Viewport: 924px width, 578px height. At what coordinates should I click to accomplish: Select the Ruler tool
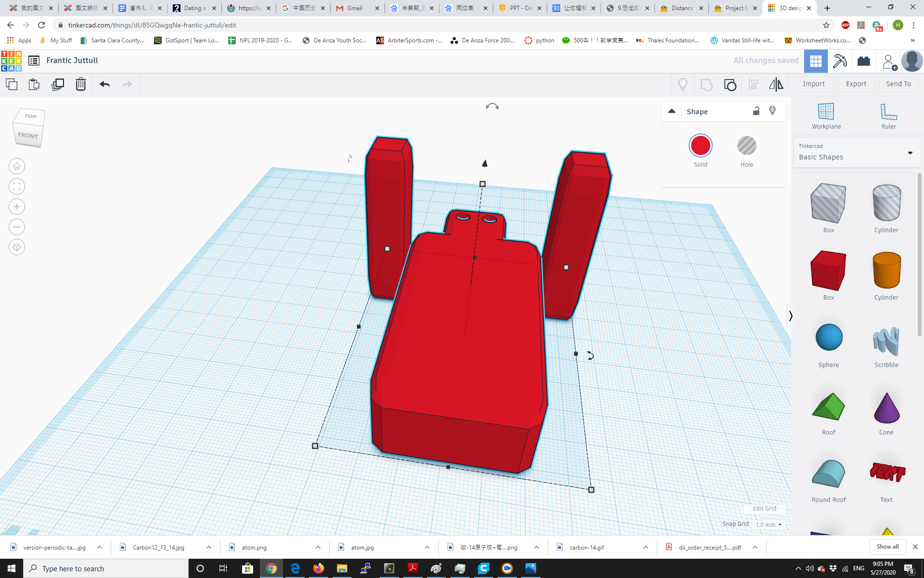tap(888, 116)
